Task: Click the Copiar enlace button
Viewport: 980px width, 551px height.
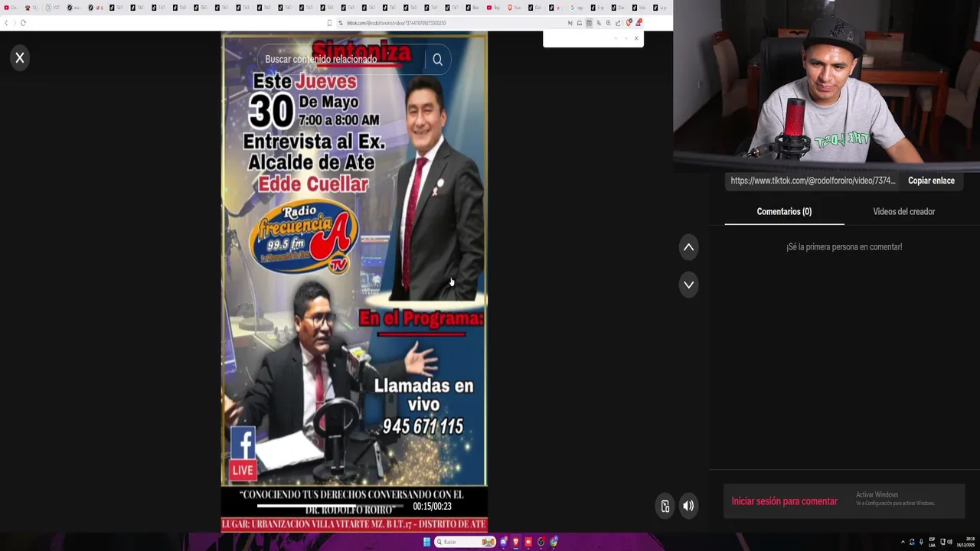Action: pyautogui.click(x=931, y=181)
